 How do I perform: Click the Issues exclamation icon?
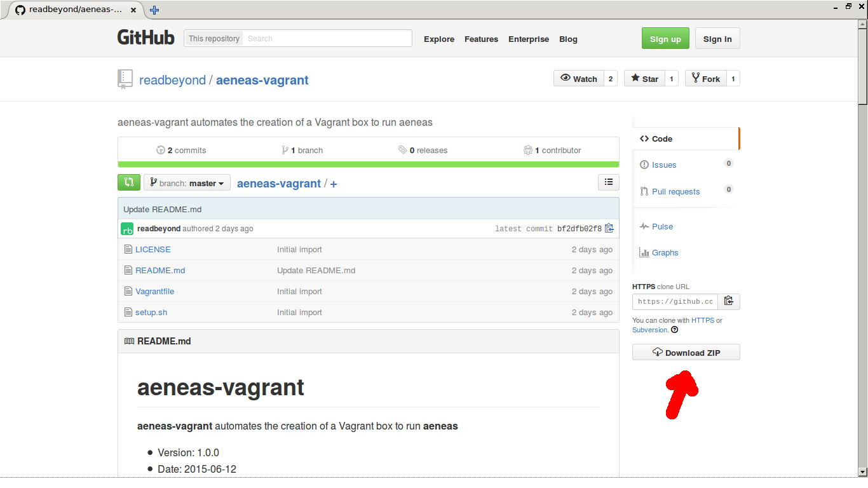644,165
